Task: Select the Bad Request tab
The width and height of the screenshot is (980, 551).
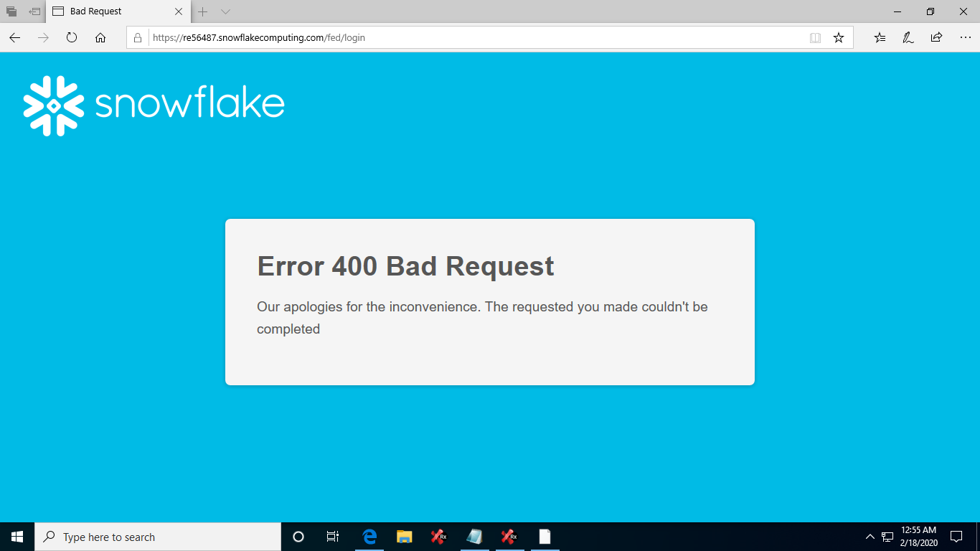Action: pos(119,11)
